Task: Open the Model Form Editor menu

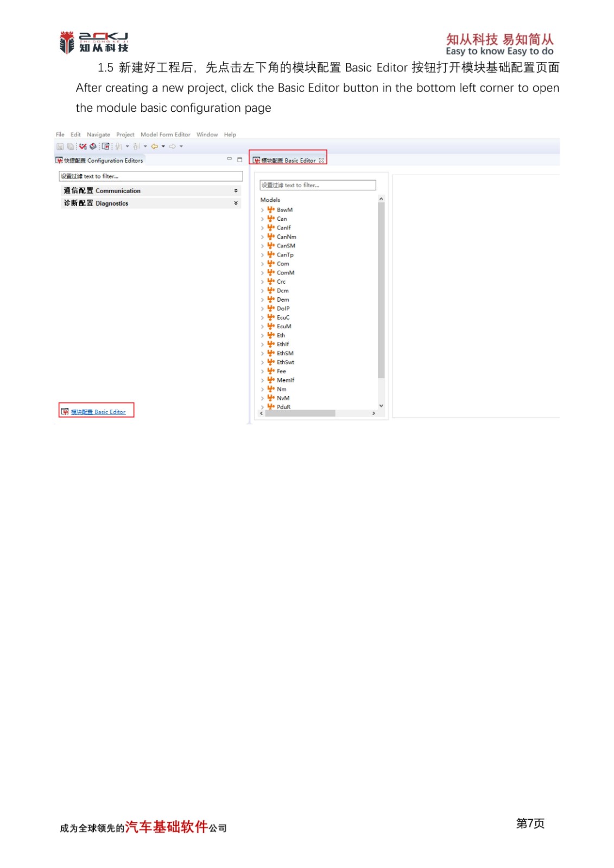Action: coord(165,135)
